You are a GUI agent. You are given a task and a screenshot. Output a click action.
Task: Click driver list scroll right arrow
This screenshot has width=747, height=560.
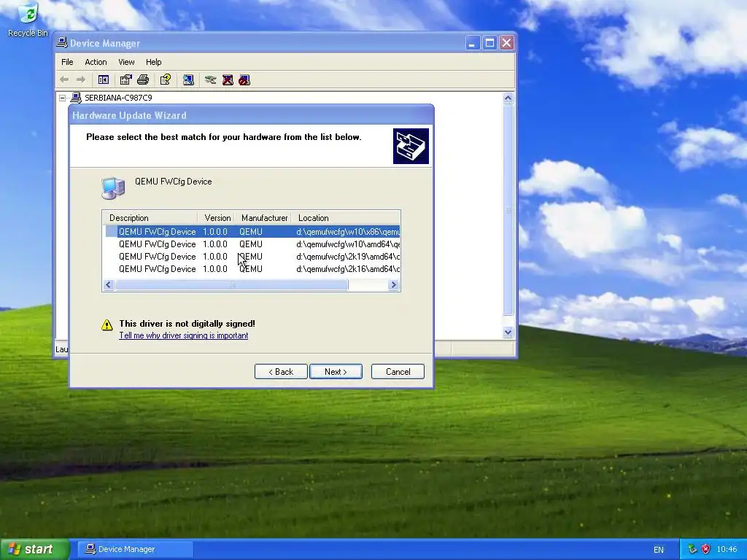(x=393, y=285)
